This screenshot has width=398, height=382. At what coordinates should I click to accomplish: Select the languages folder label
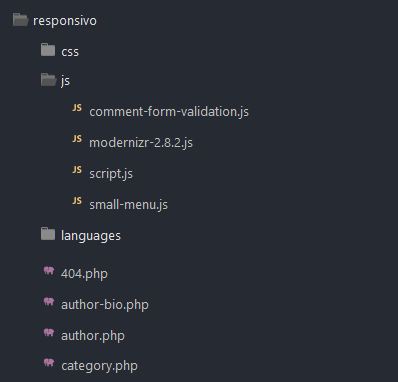click(91, 236)
